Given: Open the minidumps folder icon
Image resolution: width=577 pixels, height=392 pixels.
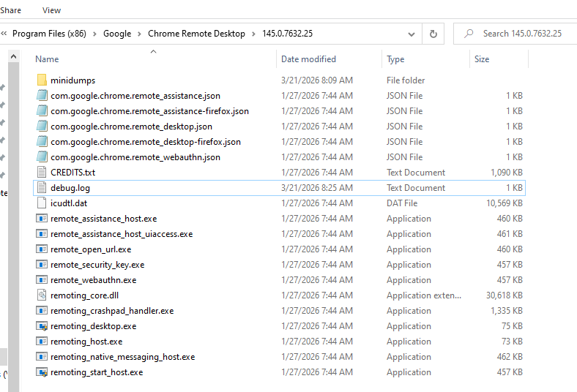Looking at the screenshot, I should [x=42, y=80].
